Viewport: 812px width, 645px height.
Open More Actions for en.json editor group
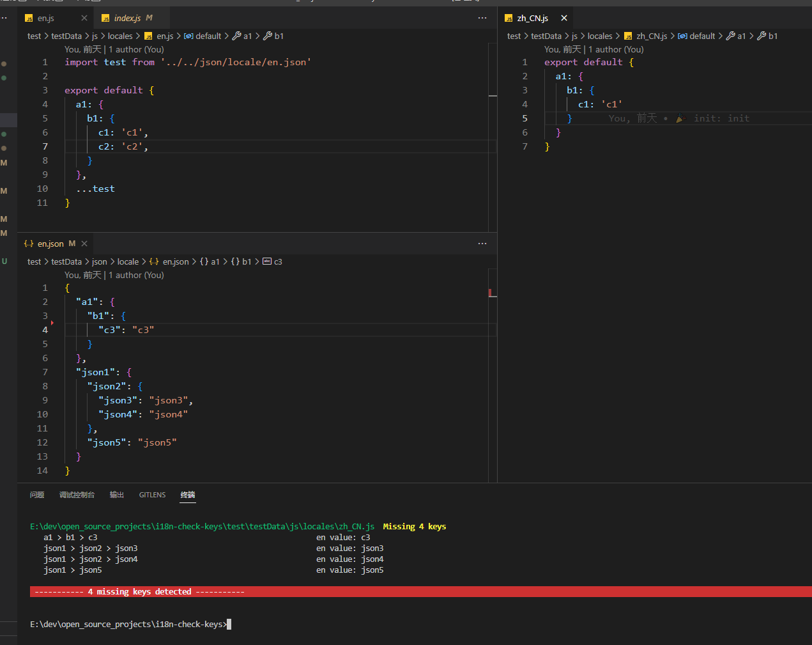(482, 244)
